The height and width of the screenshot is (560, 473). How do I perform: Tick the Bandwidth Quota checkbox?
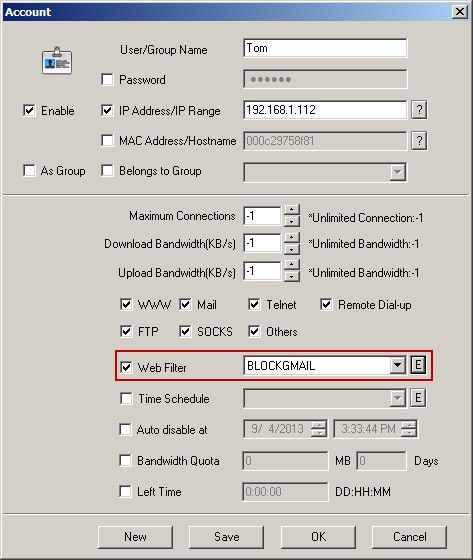point(125,460)
